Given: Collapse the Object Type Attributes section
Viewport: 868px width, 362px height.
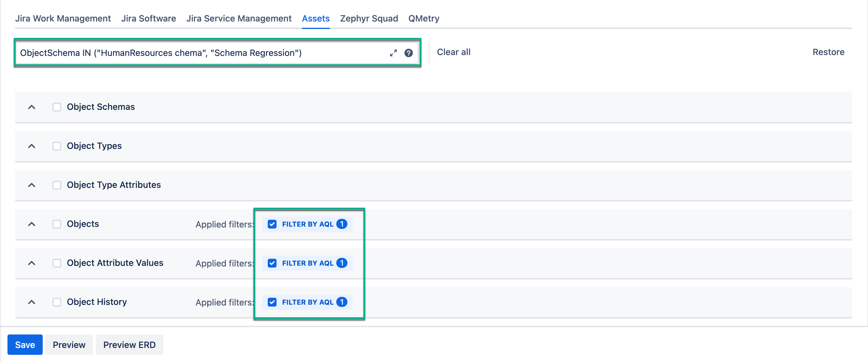Looking at the screenshot, I should pyautogui.click(x=32, y=185).
